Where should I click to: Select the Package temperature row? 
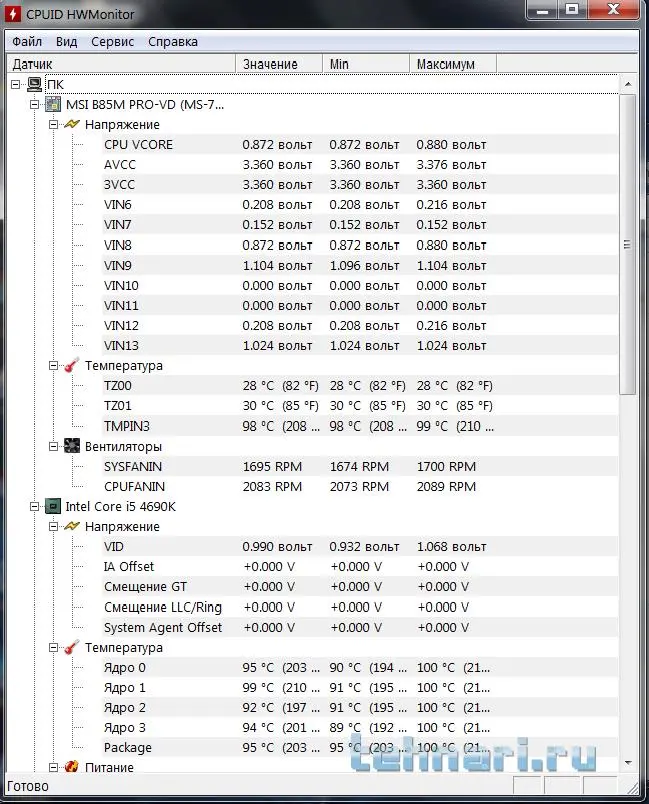coord(359,748)
